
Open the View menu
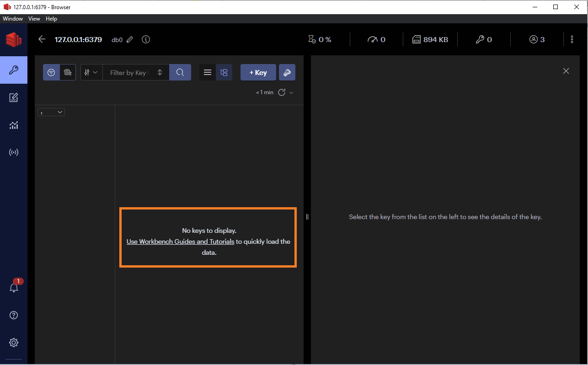click(34, 19)
